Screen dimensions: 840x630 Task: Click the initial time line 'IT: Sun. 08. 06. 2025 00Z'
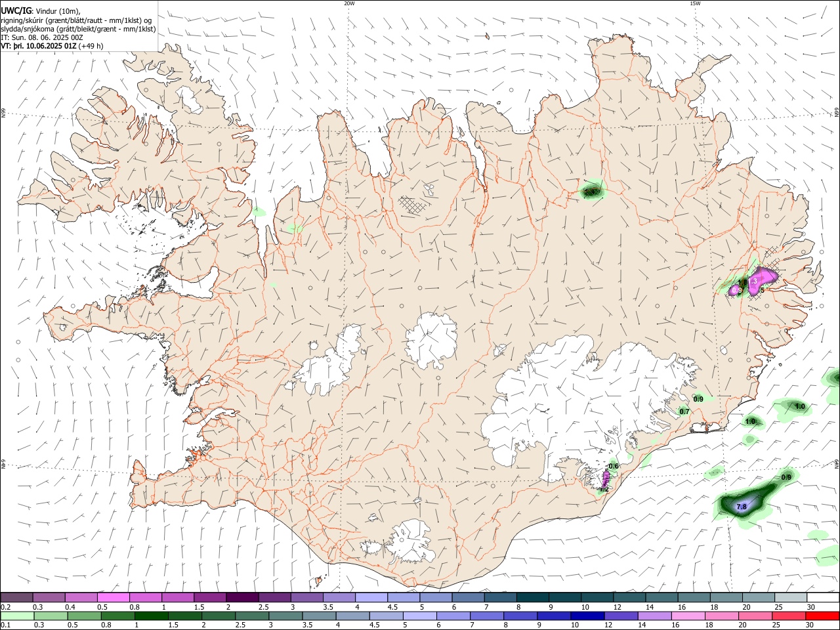(42, 37)
